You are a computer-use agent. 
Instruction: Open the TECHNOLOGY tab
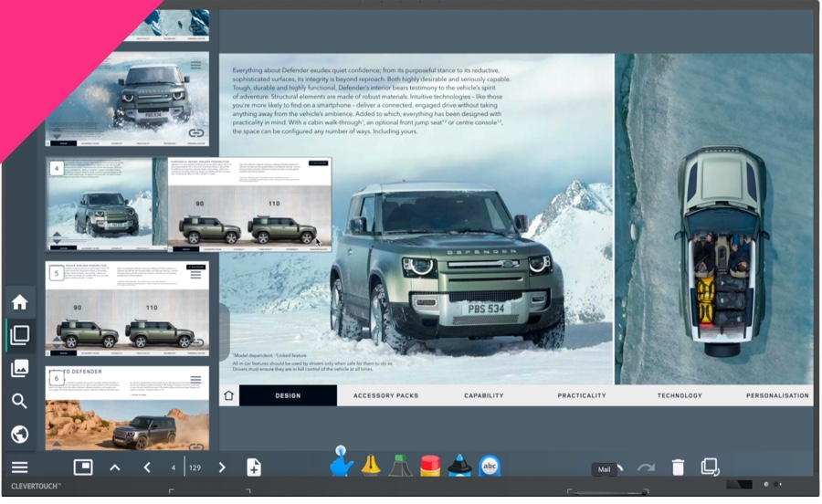tap(680, 395)
